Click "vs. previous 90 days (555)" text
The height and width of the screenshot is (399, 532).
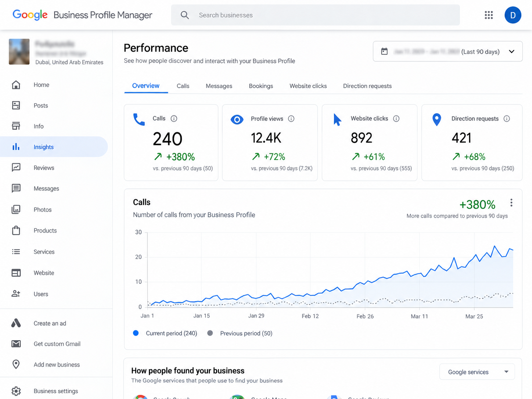(381, 168)
